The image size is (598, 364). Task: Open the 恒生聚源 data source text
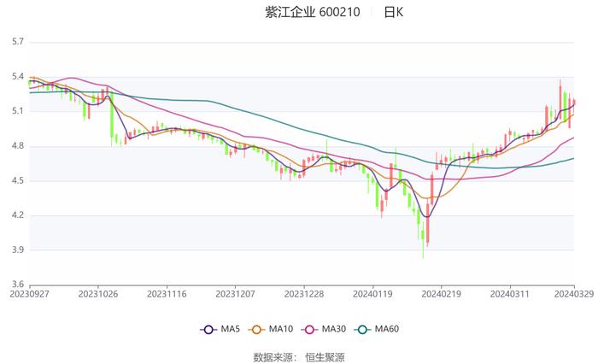325,357
